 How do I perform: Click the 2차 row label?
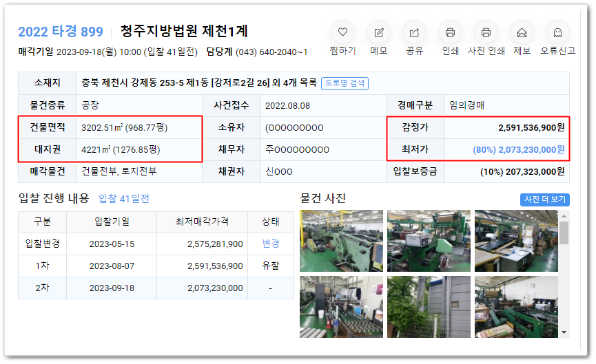pos(42,288)
